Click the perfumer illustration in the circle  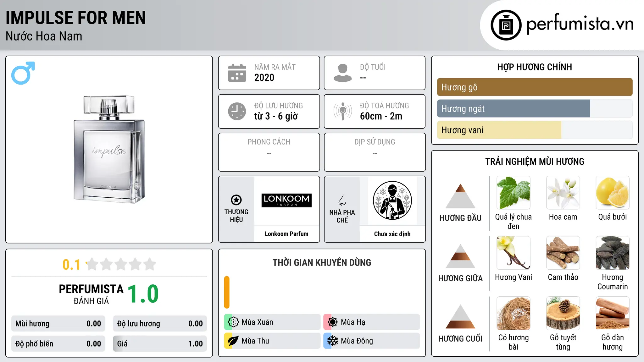pos(392,200)
